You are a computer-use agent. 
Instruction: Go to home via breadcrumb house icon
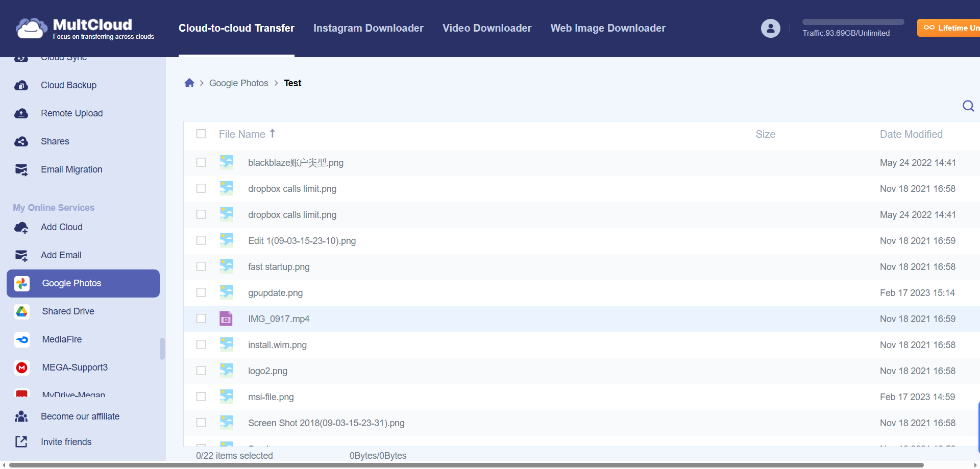point(189,83)
